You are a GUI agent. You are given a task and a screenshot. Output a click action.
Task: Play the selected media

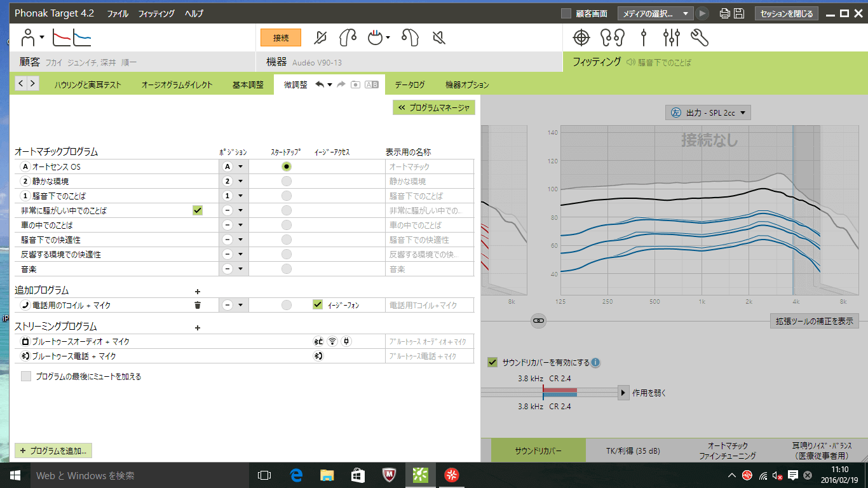(702, 13)
